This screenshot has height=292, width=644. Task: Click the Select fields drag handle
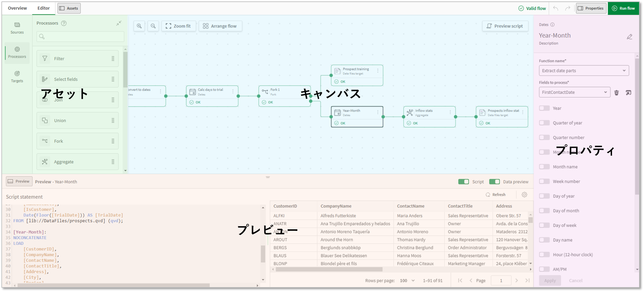pyautogui.click(x=113, y=79)
